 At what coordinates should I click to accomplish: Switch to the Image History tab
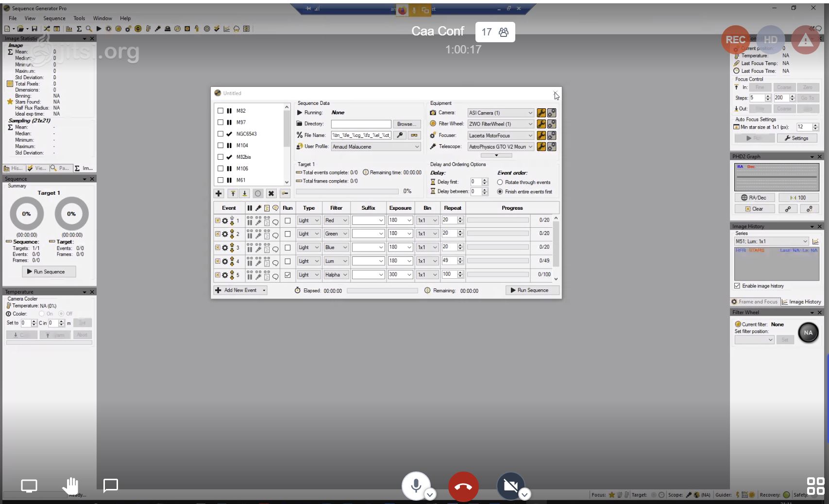point(801,302)
